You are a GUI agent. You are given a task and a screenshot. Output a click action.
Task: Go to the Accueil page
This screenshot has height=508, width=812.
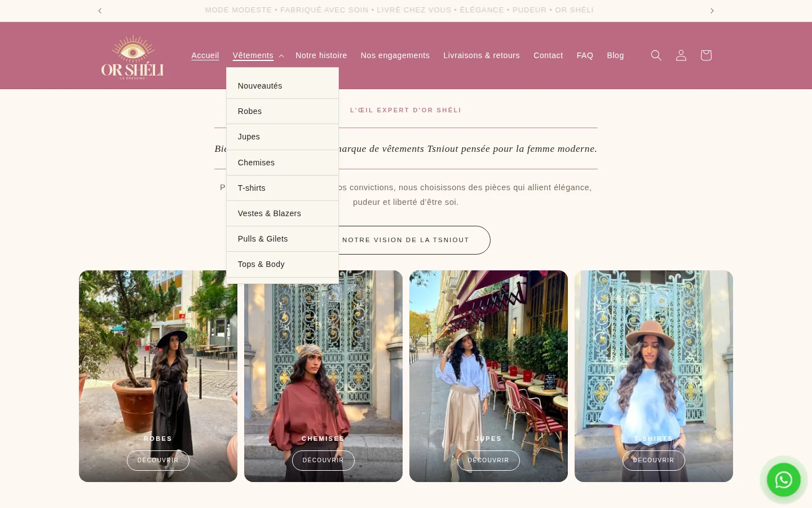[205, 55]
